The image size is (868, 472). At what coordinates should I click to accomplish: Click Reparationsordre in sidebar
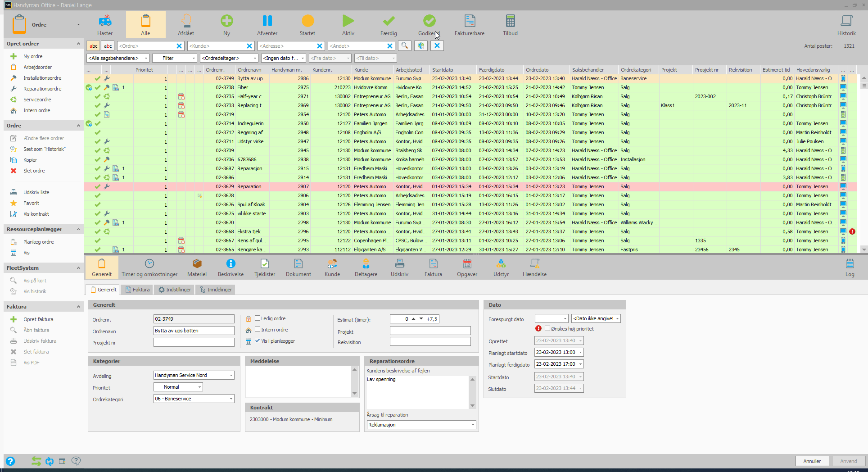pyautogui.click(x=42, y=89)
